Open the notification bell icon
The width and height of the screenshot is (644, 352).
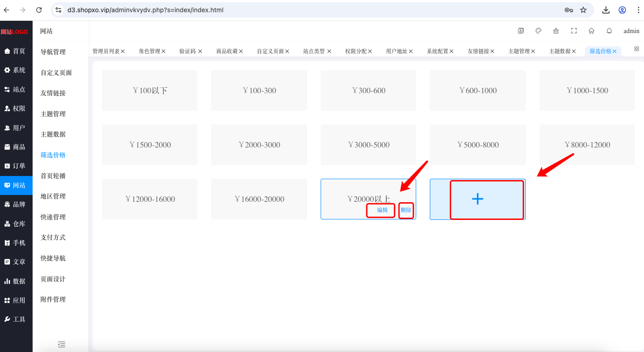point(609,31)
